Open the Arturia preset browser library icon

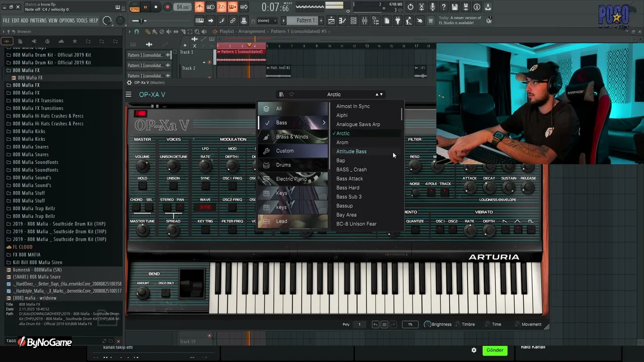click(281, 95)
